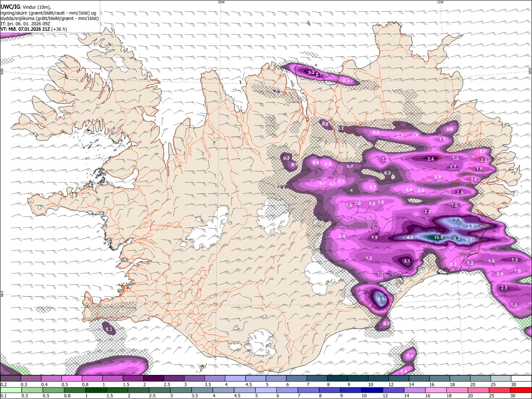Pick the violet rain swatch starting at 12
The image size is (532, 399).
[394, 390]
